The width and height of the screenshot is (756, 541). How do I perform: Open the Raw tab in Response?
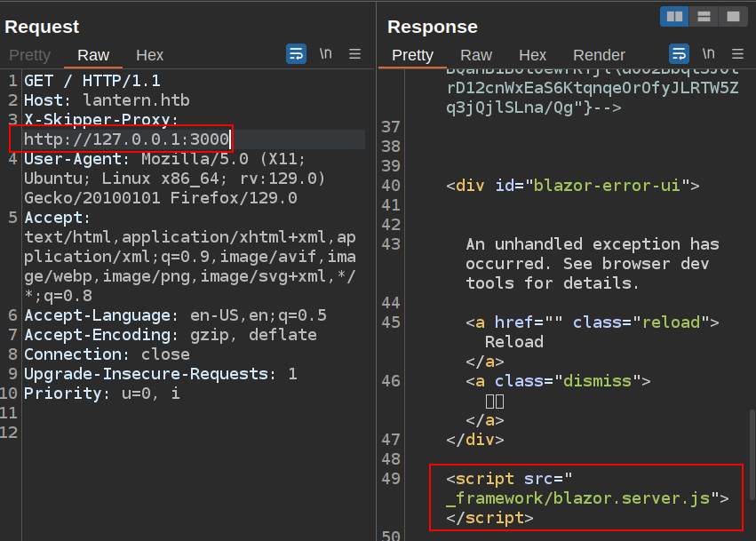[x=476, y=55]
